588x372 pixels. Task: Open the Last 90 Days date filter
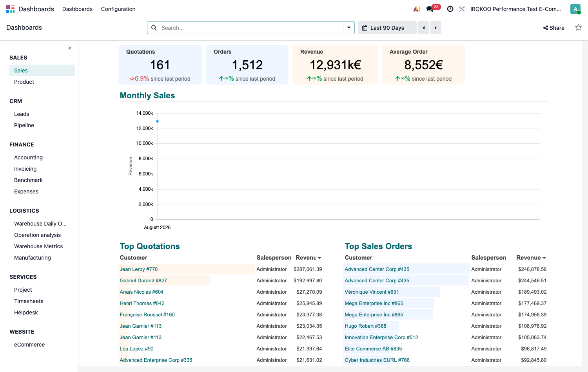point(387,28)
